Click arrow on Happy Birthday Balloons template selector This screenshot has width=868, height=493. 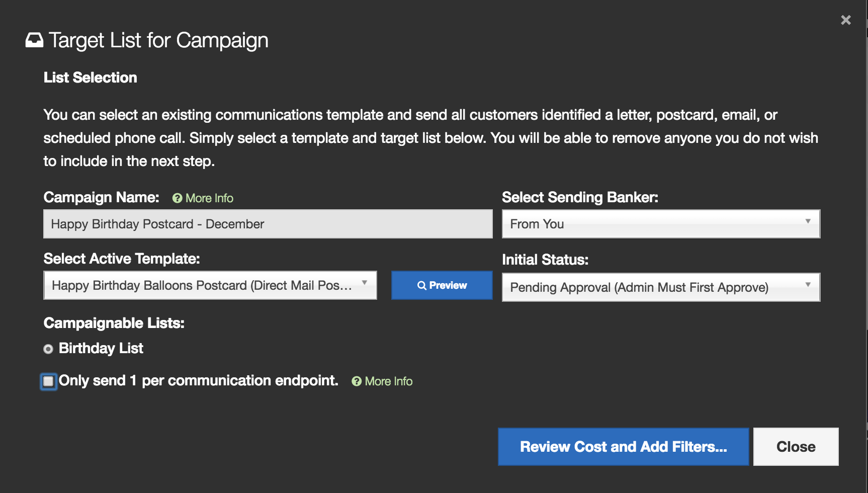pos(365,283)
